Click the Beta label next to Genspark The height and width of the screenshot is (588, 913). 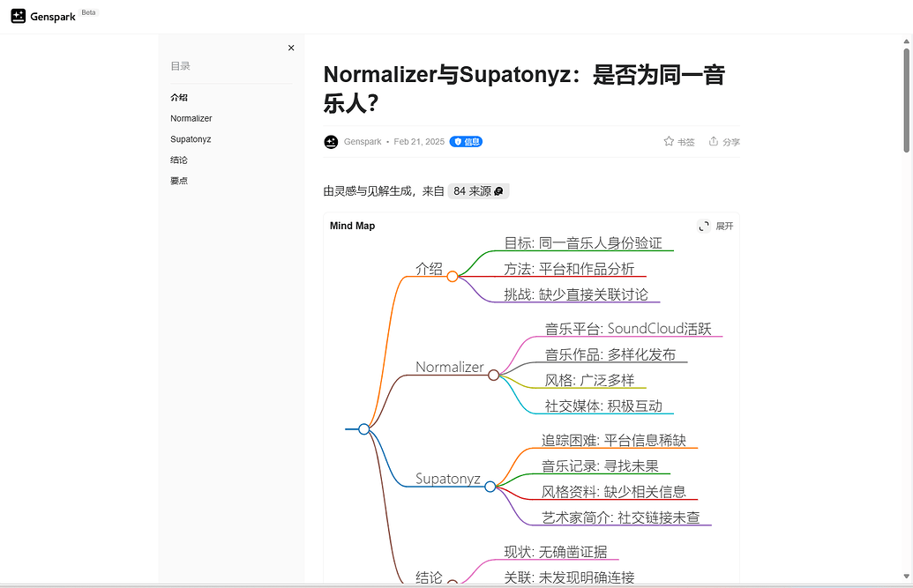(88, 12)
